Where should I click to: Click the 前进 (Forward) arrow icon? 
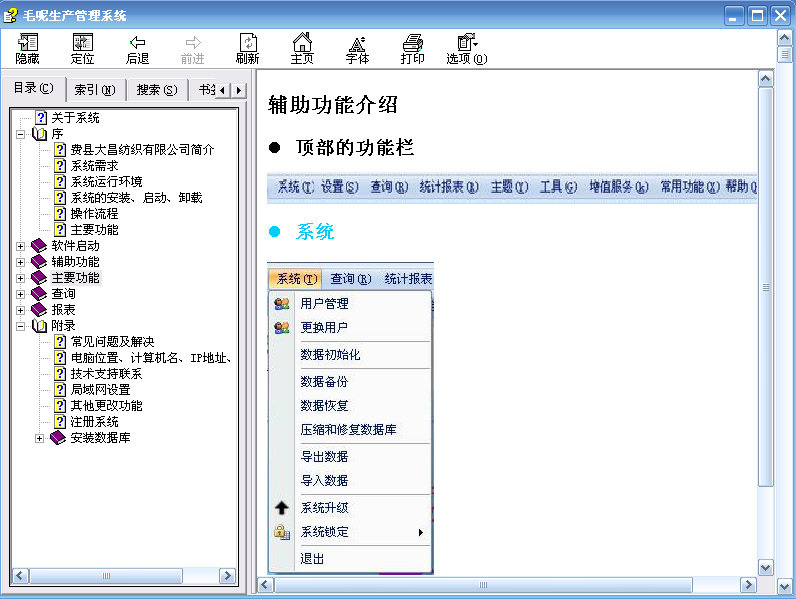(x=192, y=49)
